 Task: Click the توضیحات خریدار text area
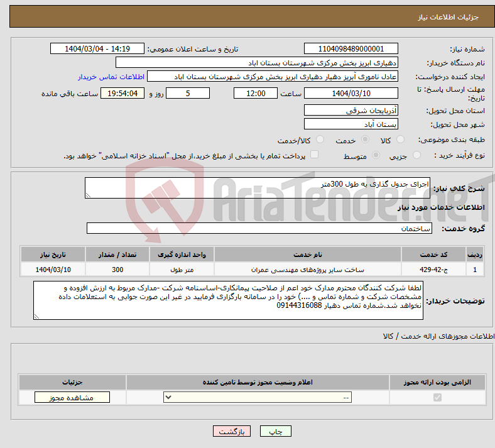pyautogui.click(x=228, y=300)
